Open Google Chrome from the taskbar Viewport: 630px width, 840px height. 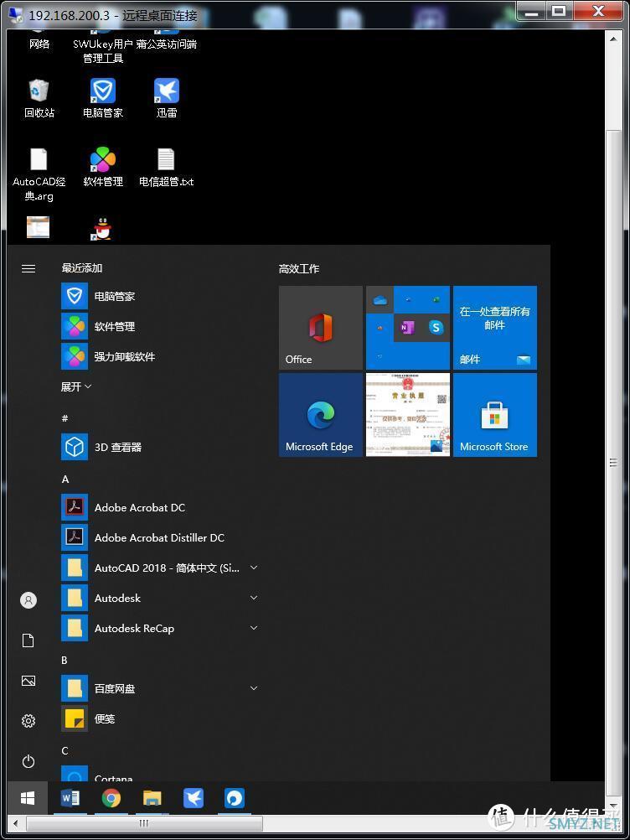tap(111, 798)
